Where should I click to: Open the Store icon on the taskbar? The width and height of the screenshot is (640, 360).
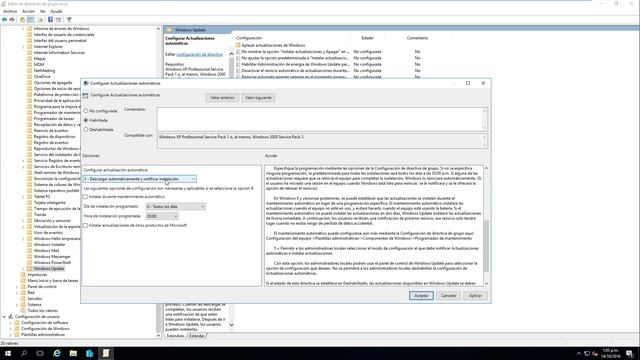coord(89,353)
